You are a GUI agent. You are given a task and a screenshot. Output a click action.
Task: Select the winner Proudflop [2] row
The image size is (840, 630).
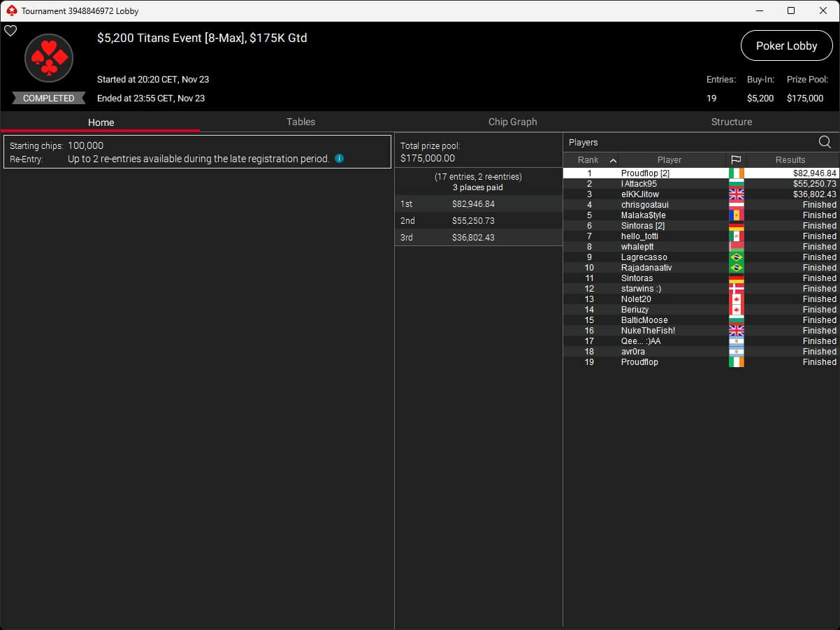coord(645,173)
